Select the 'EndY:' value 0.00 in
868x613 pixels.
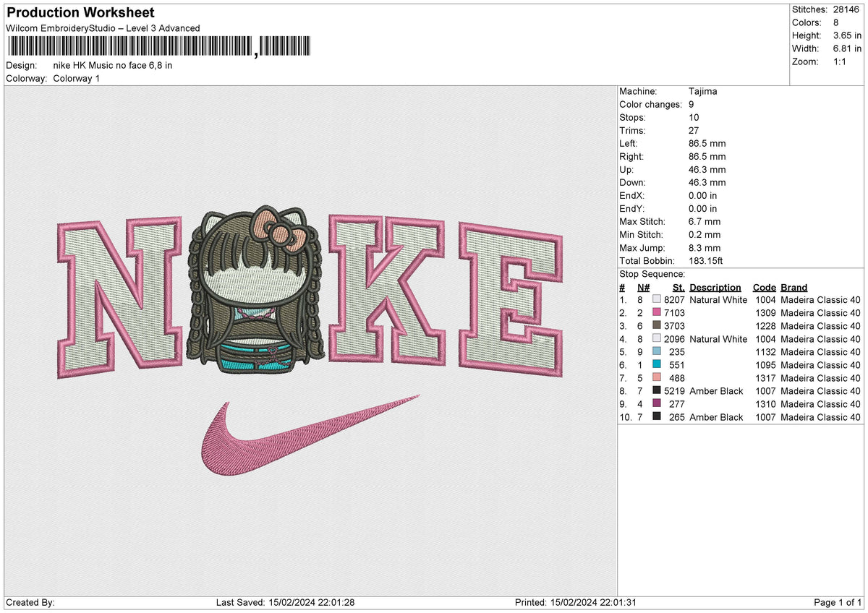pyautogui.click(x=703, y=209)
